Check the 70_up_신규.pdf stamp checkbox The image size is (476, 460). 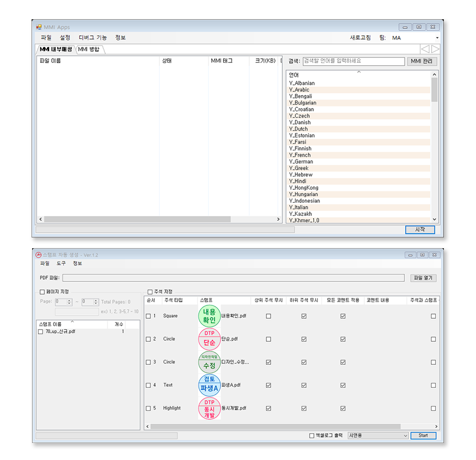click(x=41, y=332)
